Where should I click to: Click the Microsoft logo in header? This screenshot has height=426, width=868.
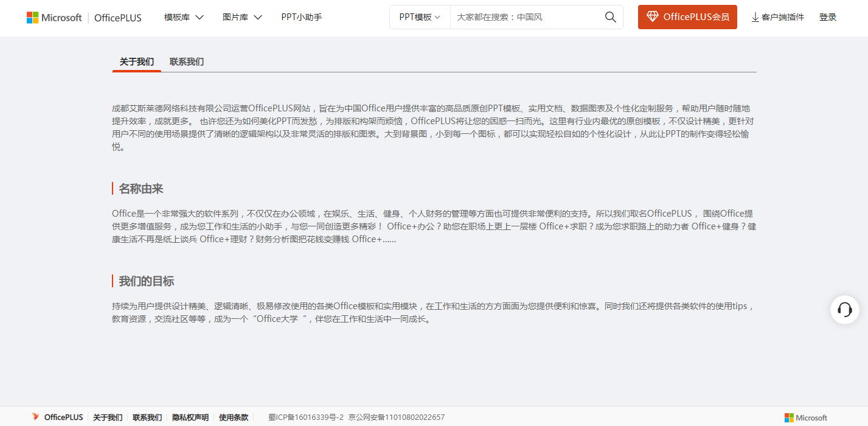tap(54, 18)
